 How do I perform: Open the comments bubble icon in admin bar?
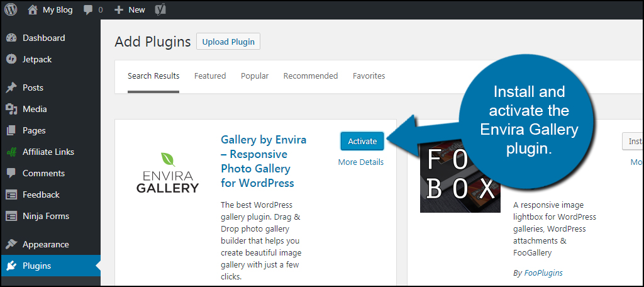(88, 10)
